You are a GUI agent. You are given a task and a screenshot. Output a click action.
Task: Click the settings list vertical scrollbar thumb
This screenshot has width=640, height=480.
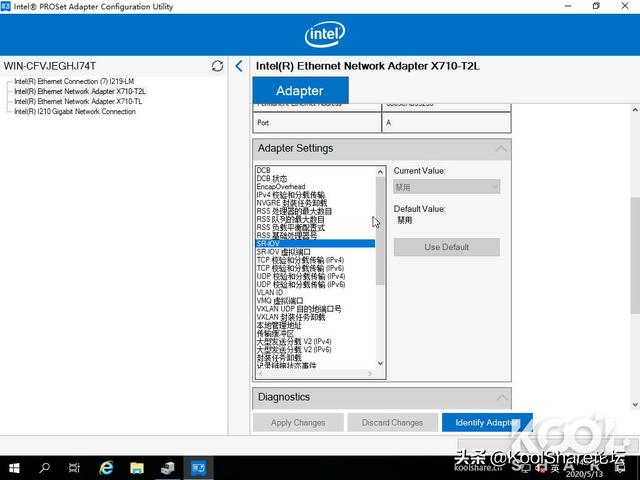tap(380, 231)
